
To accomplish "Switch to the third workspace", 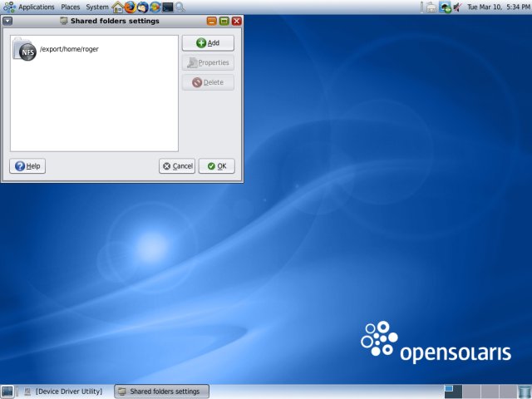I will coord(490,392).
